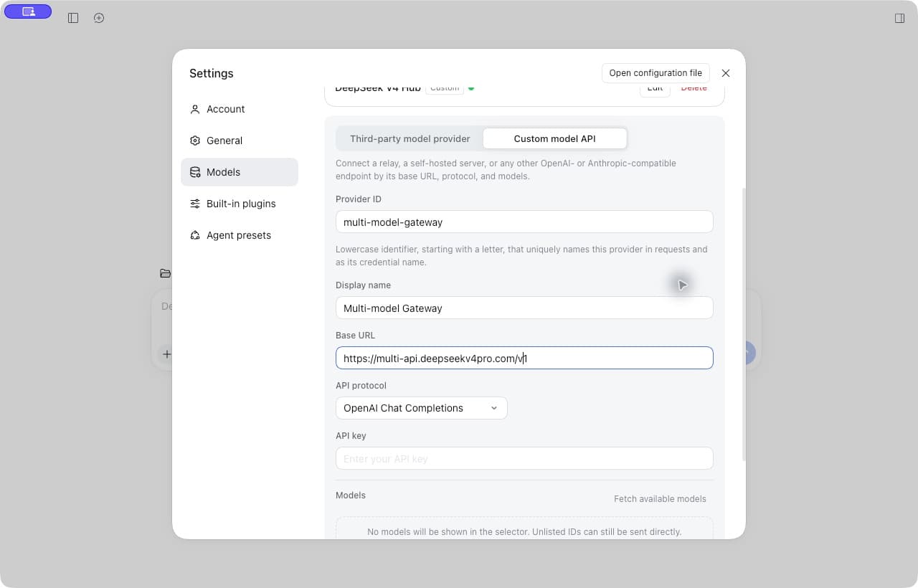Click the Display name label
918x588 pixels.
point(363,285)
